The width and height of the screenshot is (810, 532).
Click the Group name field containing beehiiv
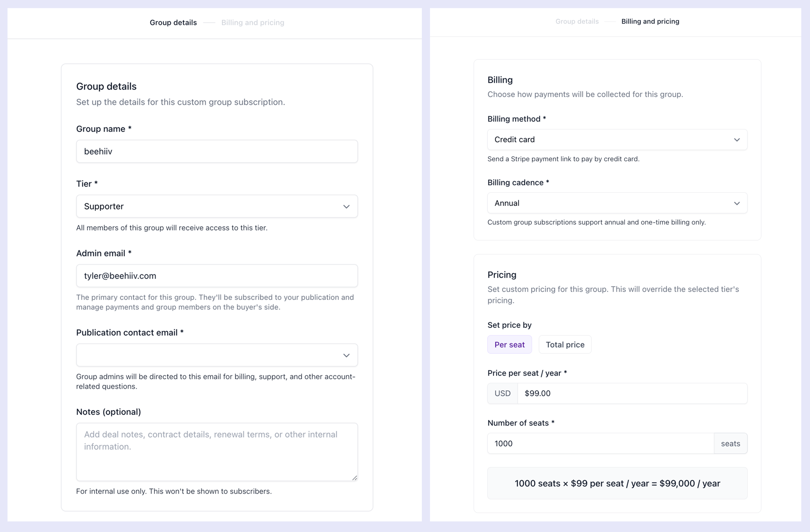217,151
